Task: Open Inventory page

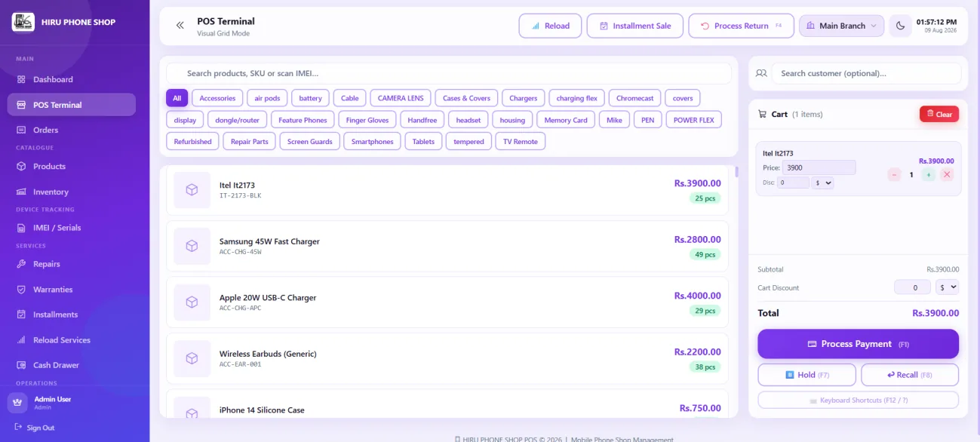Action: pyautogui.click(x=72, y=192)
